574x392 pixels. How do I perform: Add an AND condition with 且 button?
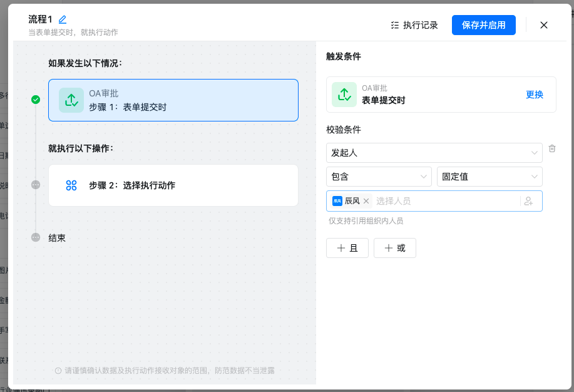[x=347, y=248]
